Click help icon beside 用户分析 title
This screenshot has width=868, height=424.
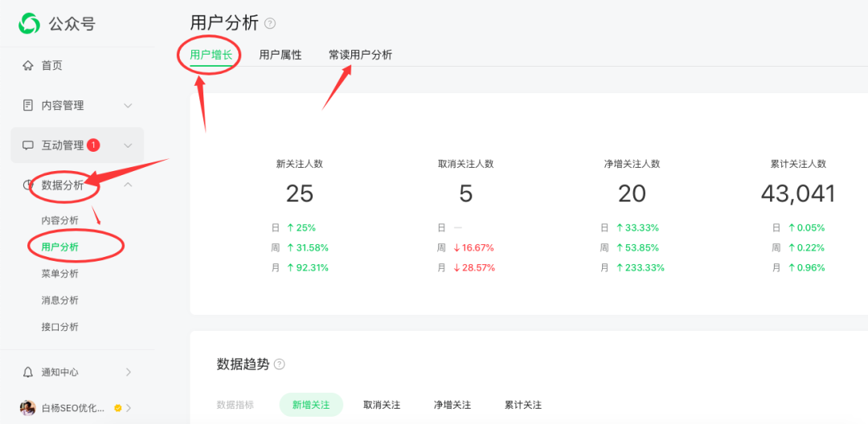pos(270,23)
